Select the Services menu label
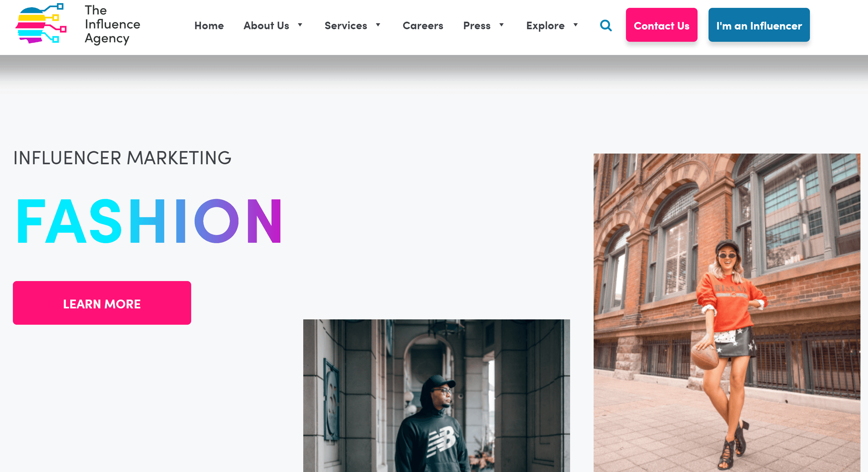The height and width of the screenshot is (472, 868). pyautogui.click(x=346, y=26)
